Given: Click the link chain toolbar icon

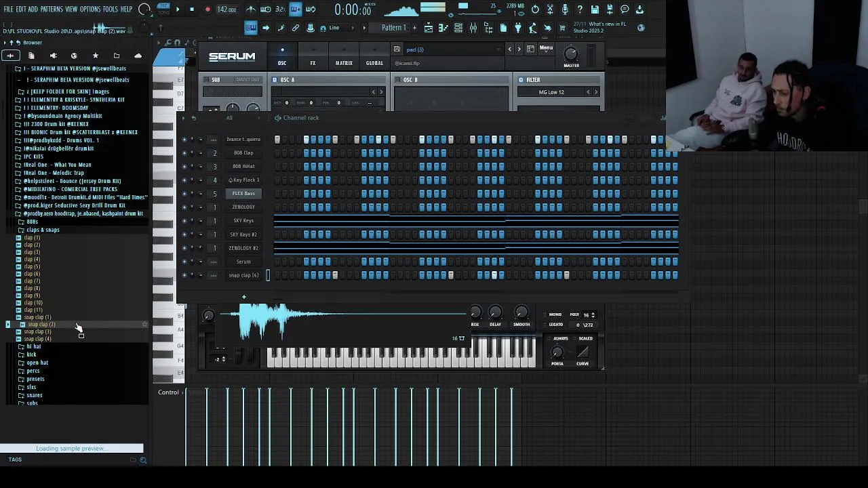Looking at the screenshot, I should point(296,28).
